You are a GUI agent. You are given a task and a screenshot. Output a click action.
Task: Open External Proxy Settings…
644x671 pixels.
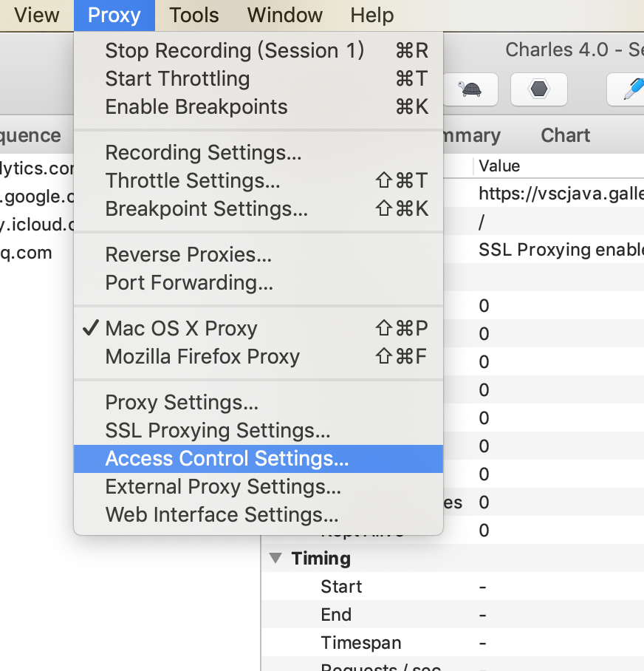[x=258, y=487]
